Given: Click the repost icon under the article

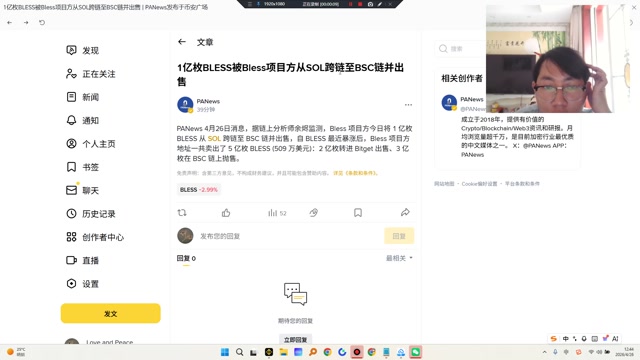Looking at the screenshot, I should [182, 213].
